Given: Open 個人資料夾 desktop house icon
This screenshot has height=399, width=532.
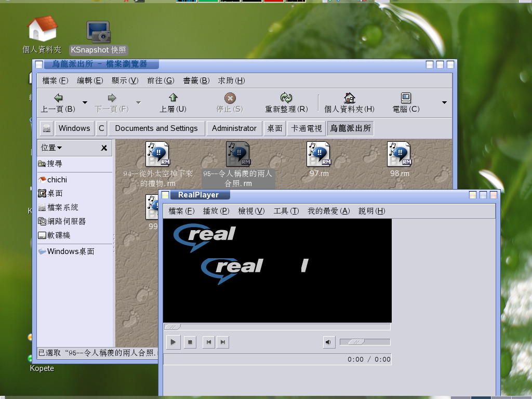Looking at the screenshot, I should point(43,29).
